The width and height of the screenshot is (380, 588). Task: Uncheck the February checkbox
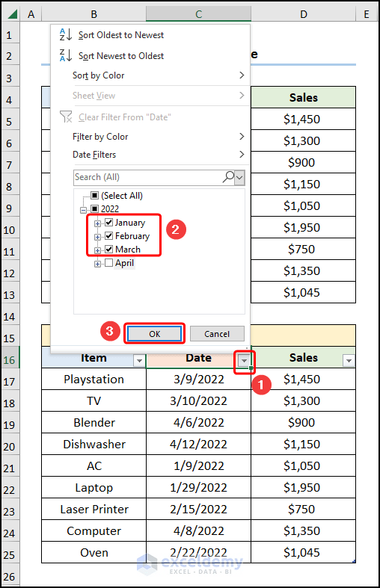[109, 236]
